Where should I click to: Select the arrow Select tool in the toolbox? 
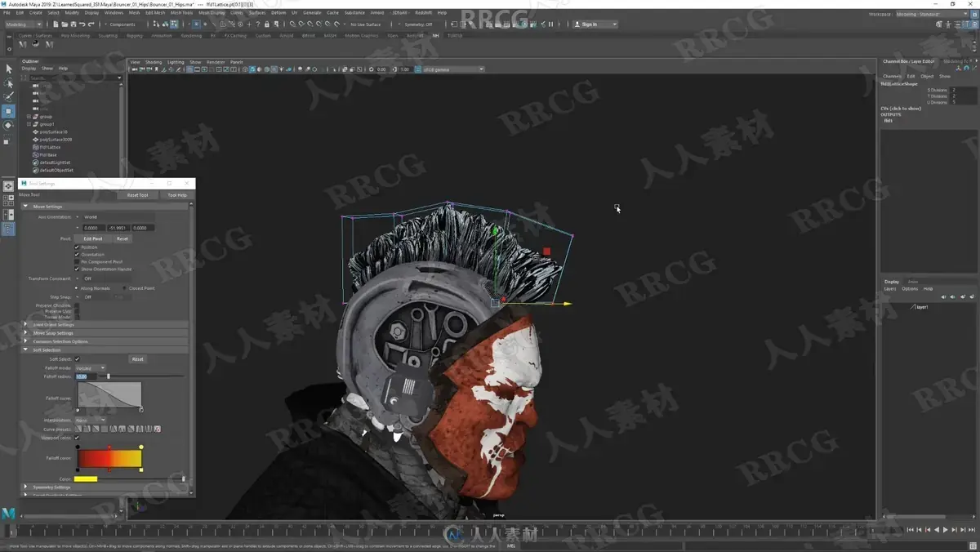pyautogui.click(x=8, y=69)
